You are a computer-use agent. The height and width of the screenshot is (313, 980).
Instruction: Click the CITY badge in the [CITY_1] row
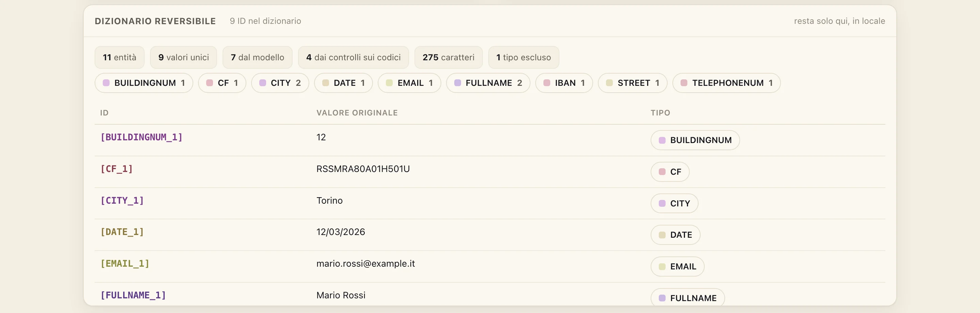[674, 203]
